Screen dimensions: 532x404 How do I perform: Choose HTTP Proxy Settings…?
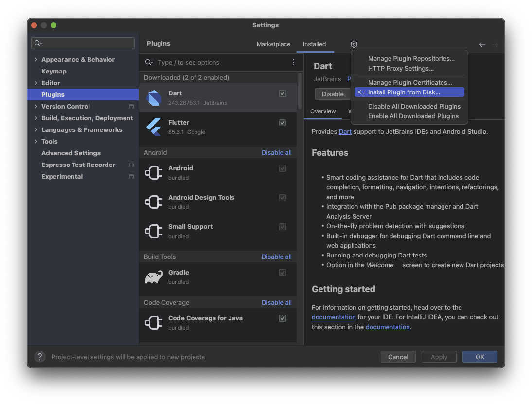401,68
